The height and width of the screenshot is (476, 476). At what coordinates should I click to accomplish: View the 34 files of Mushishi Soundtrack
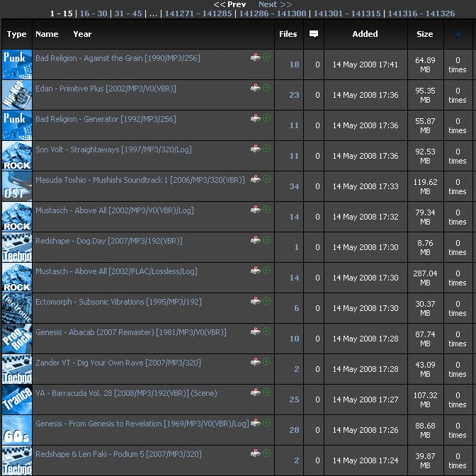tap(294, 186)
